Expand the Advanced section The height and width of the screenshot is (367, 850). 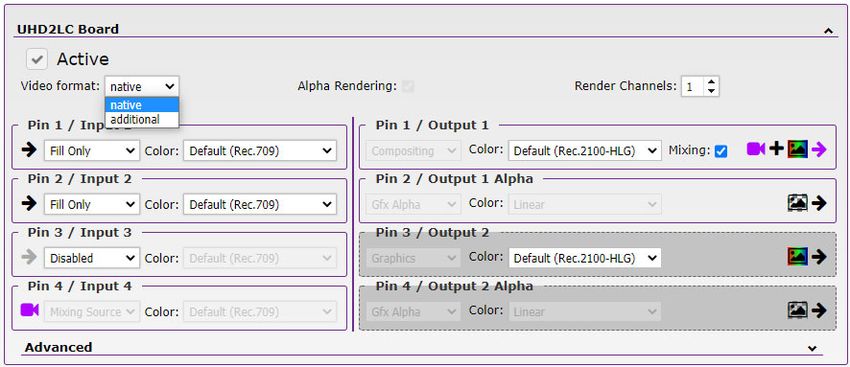pos(812,348)
